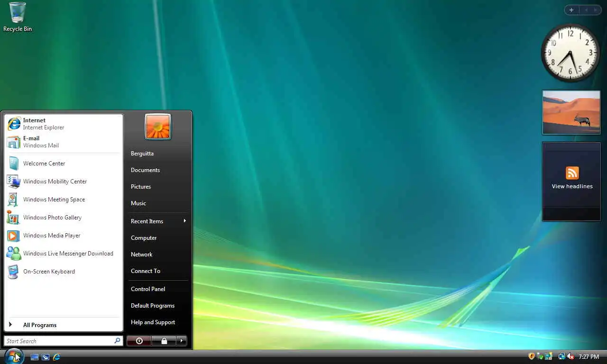
Task: Open Control Panel
Action: pyautogui.click(x=158, y=289)
